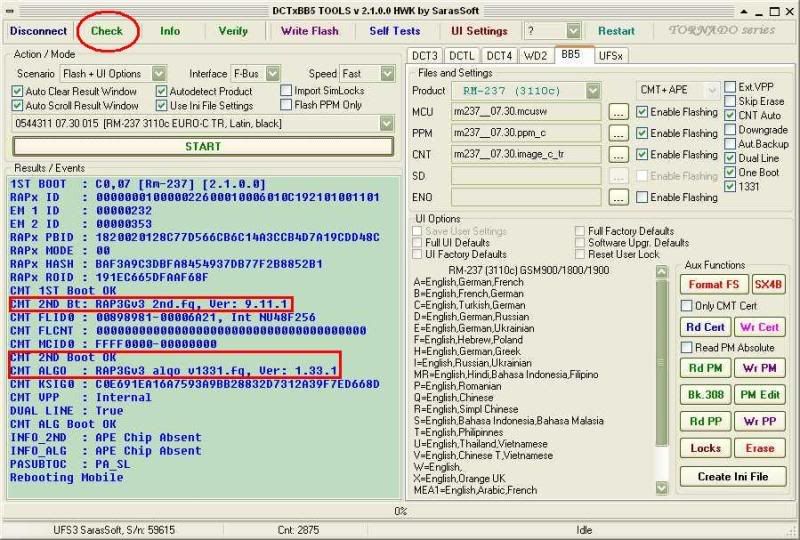The width and height of the screenshot is (800, 540).
Task: Click the Erase button
Action: coord(760,448)
